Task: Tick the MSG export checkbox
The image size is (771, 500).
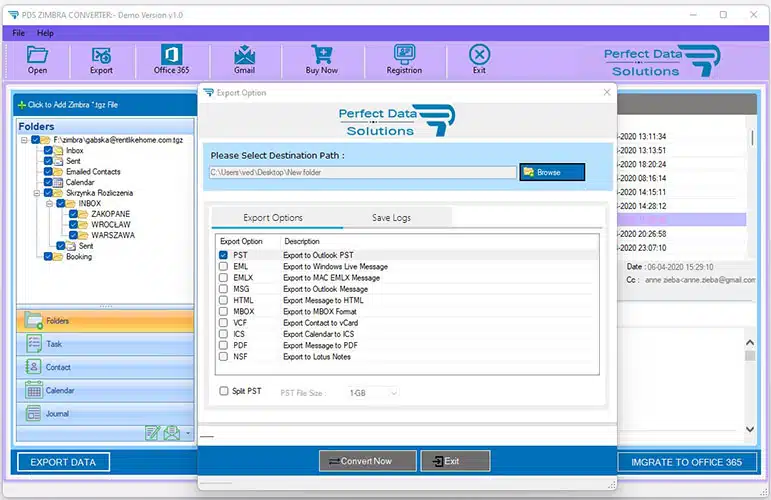Action: coord(223,289)
